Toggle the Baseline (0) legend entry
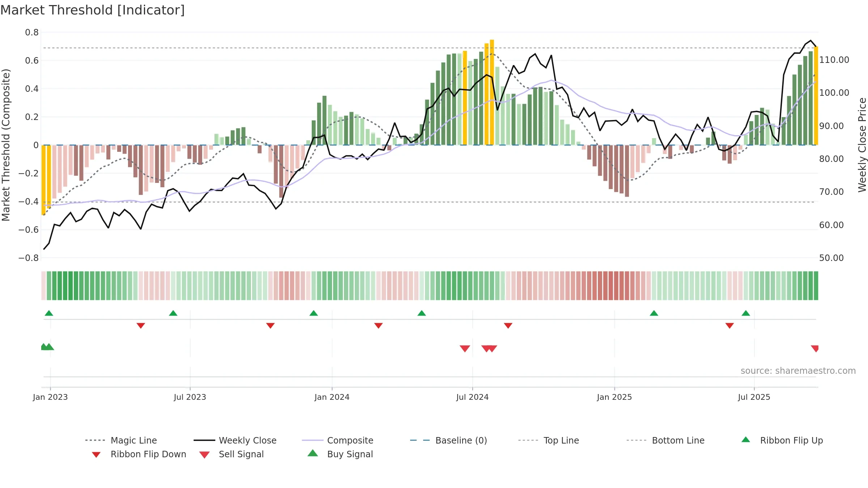This screenshot has width=868, height=488. (x=448, y=440)
